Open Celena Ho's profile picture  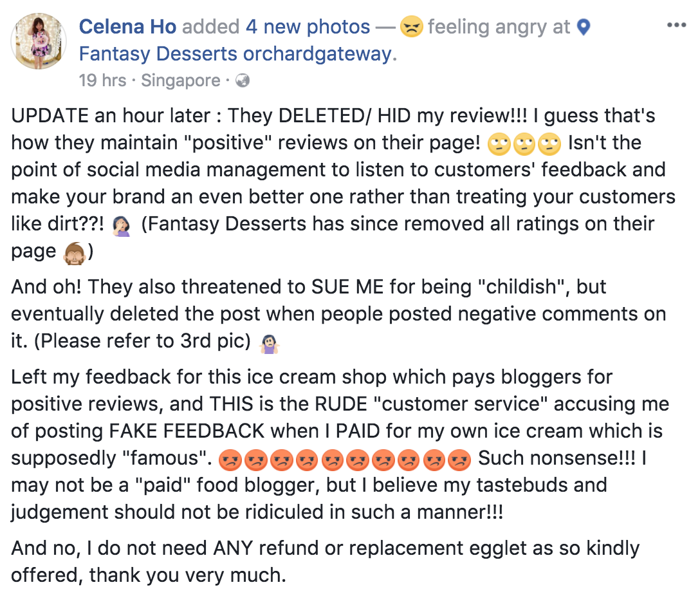click(x=39, y=41)
